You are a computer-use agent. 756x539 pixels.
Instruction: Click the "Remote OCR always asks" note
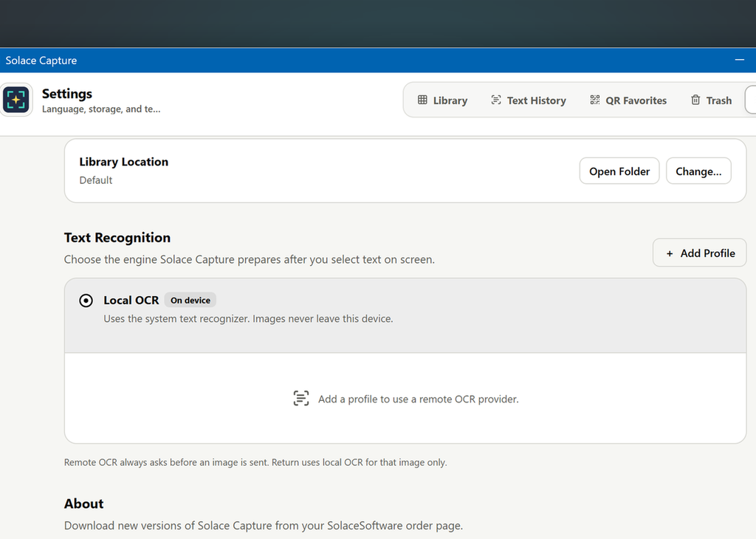click(x=255, y=462)
